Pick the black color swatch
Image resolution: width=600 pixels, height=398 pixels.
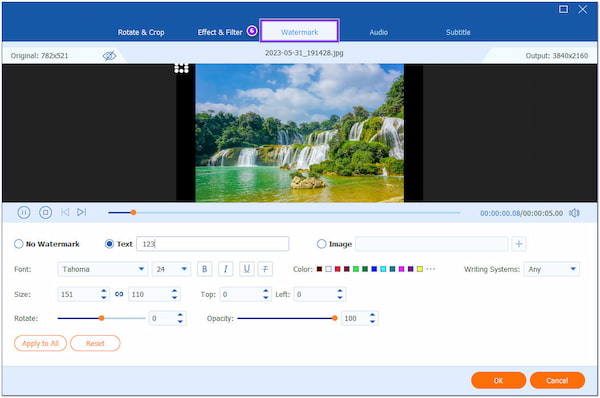[x=319, y=269]
